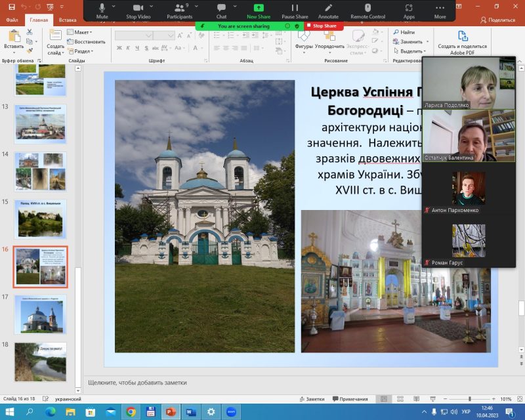Switch to the Вставка ribbon tab

[67, 20]
